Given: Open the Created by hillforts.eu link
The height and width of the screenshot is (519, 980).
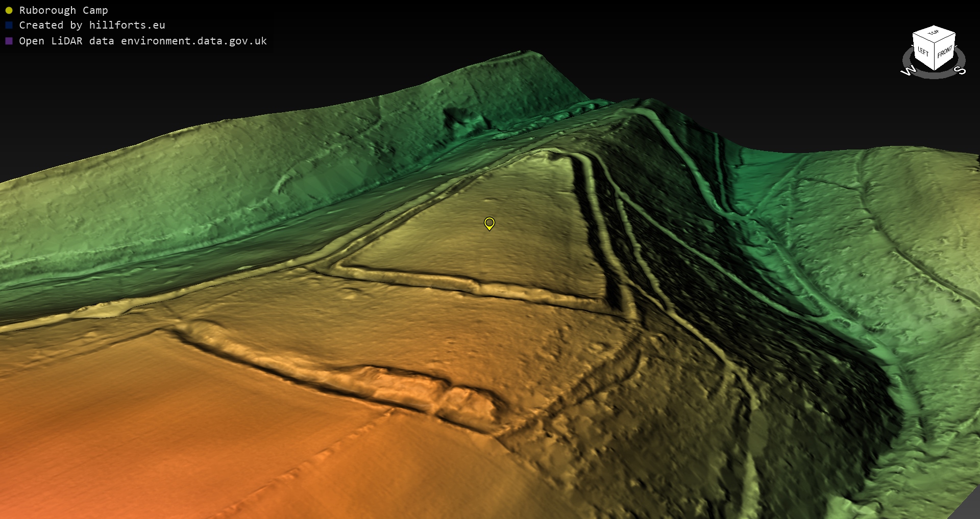Looking at the screenshot, I should click(92, 25).
